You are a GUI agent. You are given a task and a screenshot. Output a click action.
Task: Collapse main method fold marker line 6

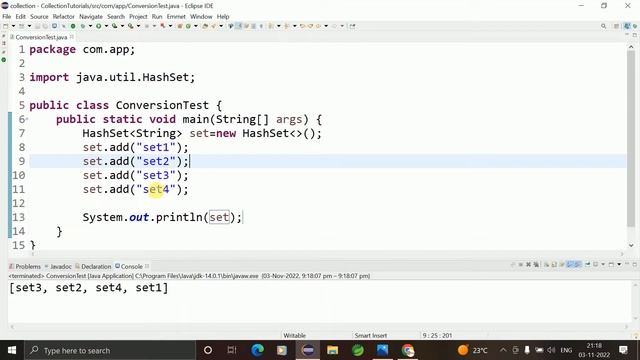(27, 119)
